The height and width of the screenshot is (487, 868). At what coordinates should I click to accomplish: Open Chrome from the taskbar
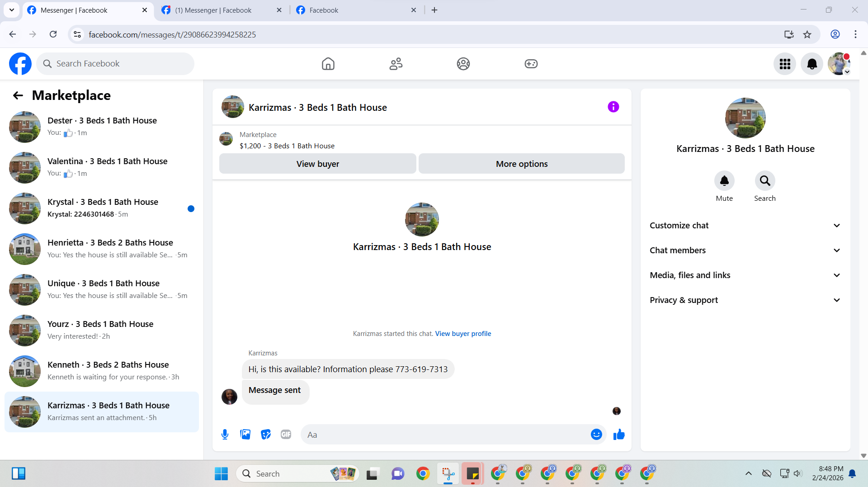coord(423,473)
